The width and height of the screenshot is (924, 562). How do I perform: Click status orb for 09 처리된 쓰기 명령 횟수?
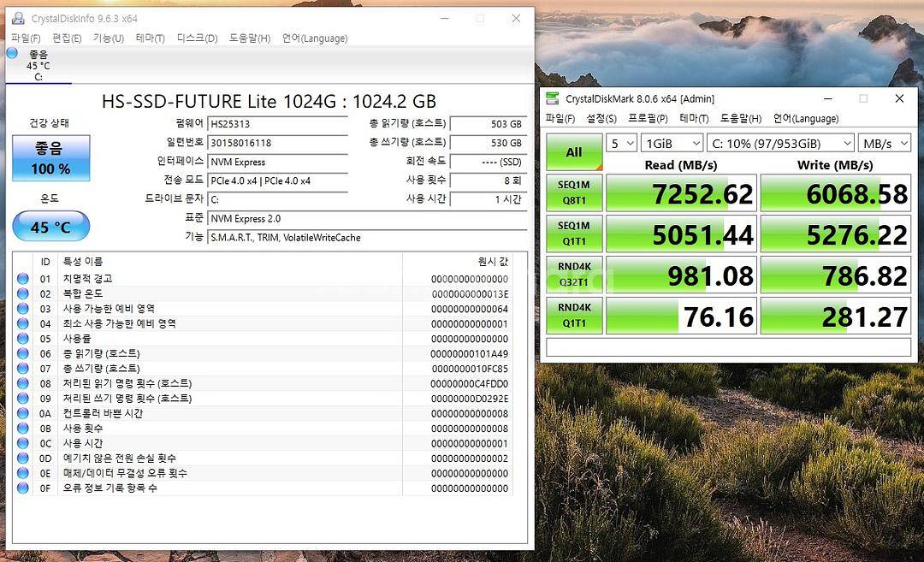tap(23, 399)
